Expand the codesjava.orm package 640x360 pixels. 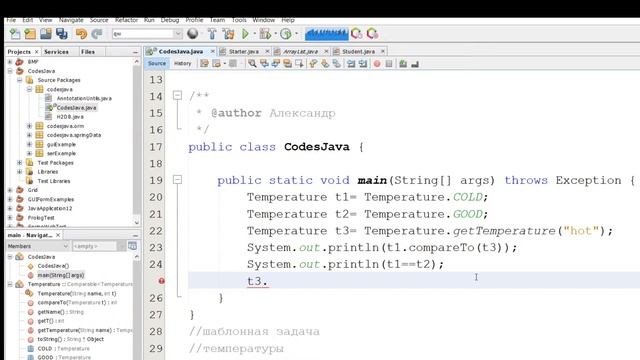(x=29, y=126)
